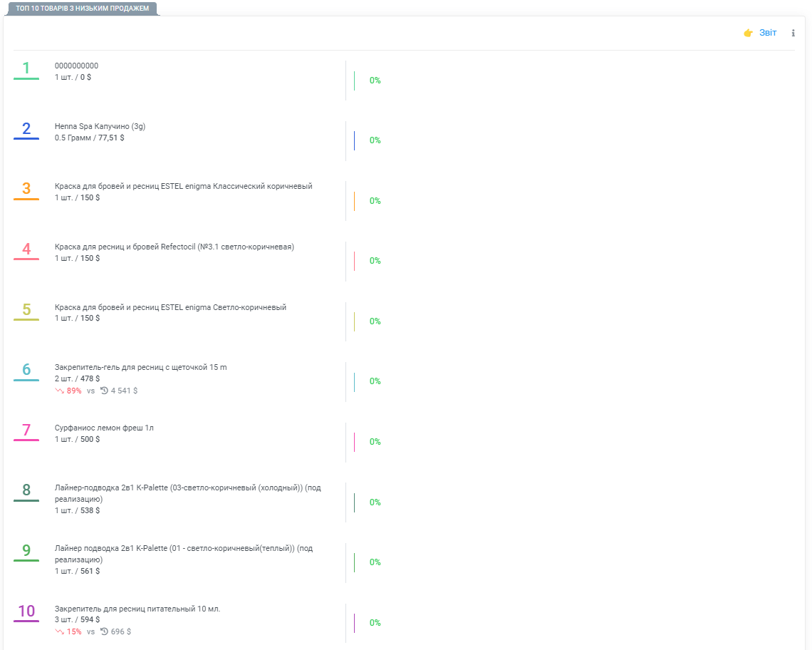Select Закрепитель для ресниц питательный 10 мл.
Image resolution: width=812 pixels, height=650 pixels.
click(x=137, y=609)
